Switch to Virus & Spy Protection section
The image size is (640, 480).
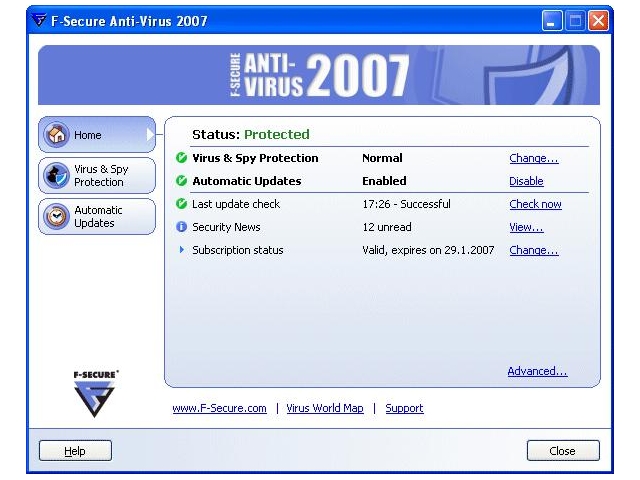[97, 176]
